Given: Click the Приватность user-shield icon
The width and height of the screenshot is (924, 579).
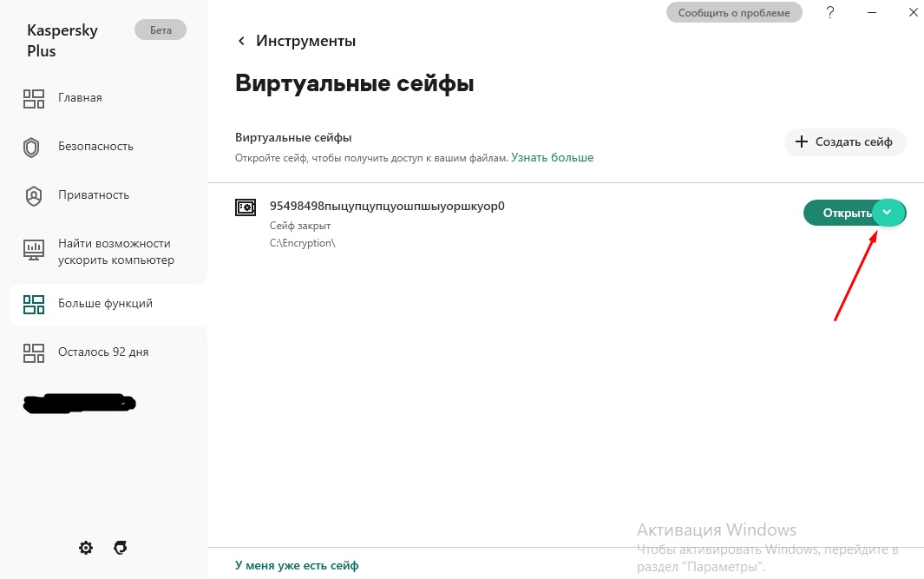Looking at the screenshot, I should [x=34, y=196].
